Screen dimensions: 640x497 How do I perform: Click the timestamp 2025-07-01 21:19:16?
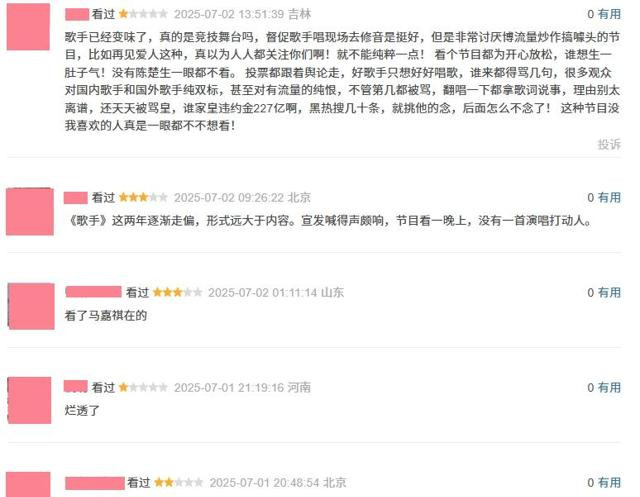(x=229, y=388)
